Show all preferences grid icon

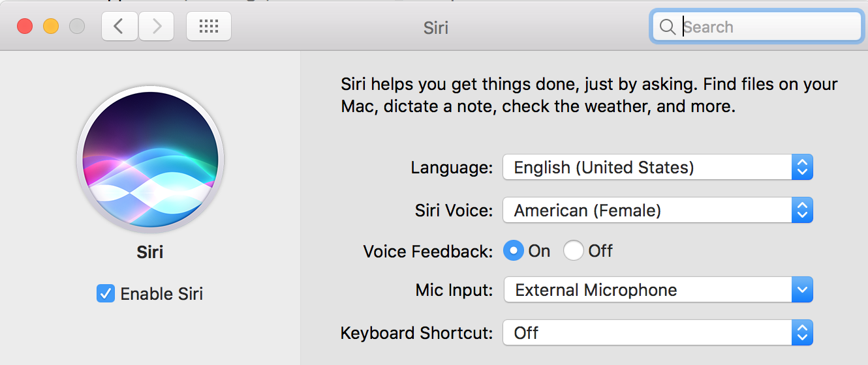208,27
